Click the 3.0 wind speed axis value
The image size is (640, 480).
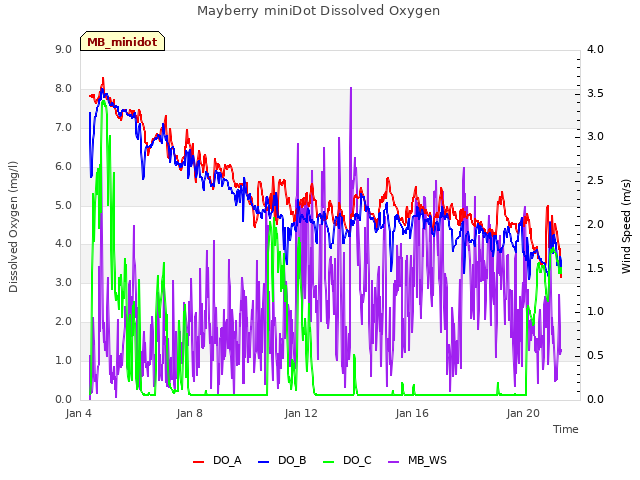click(596, 136)
